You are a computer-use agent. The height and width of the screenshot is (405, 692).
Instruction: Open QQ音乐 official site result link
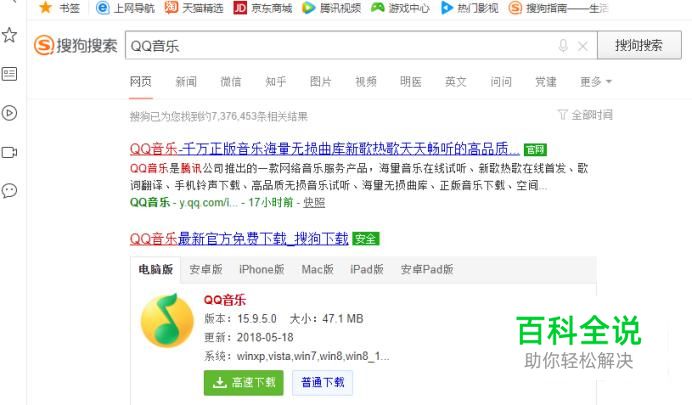324,149
